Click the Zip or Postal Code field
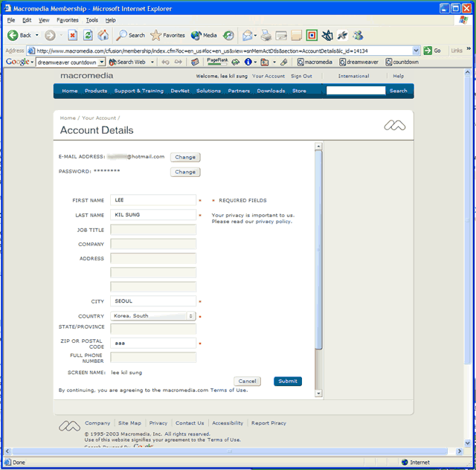This screenshot has width=476, height=470. (x=153, y=343)
